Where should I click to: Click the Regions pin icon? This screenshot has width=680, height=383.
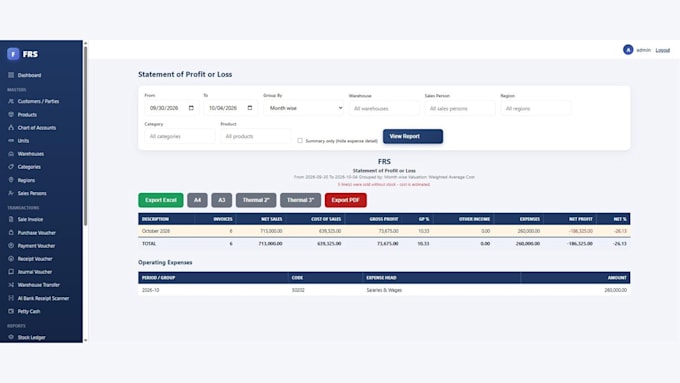pyautogui.click(x=11, y=180)
